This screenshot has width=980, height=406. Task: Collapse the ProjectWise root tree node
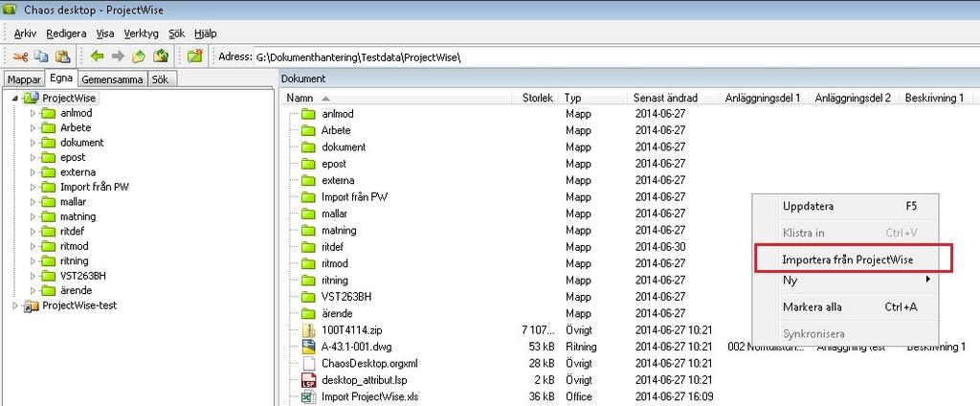(15, 99)
